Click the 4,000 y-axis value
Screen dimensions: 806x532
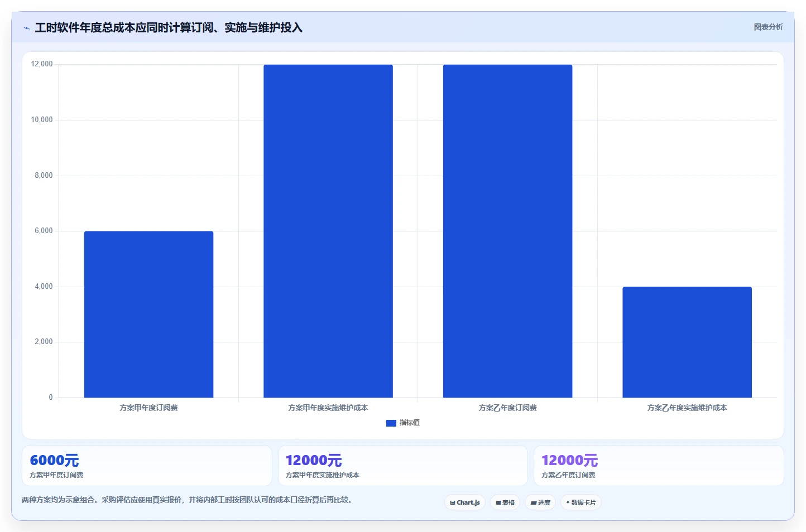pyautogui.click(x=44, y=287)
